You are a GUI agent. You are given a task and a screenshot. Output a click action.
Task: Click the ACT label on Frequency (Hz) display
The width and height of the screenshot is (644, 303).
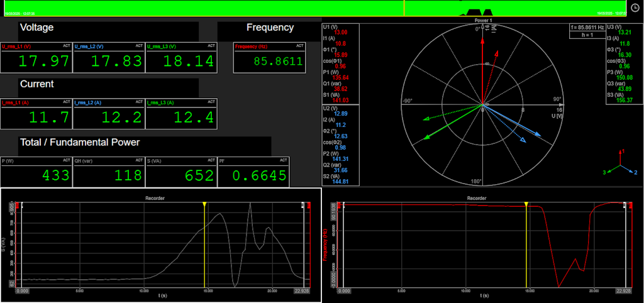[300, 46]
